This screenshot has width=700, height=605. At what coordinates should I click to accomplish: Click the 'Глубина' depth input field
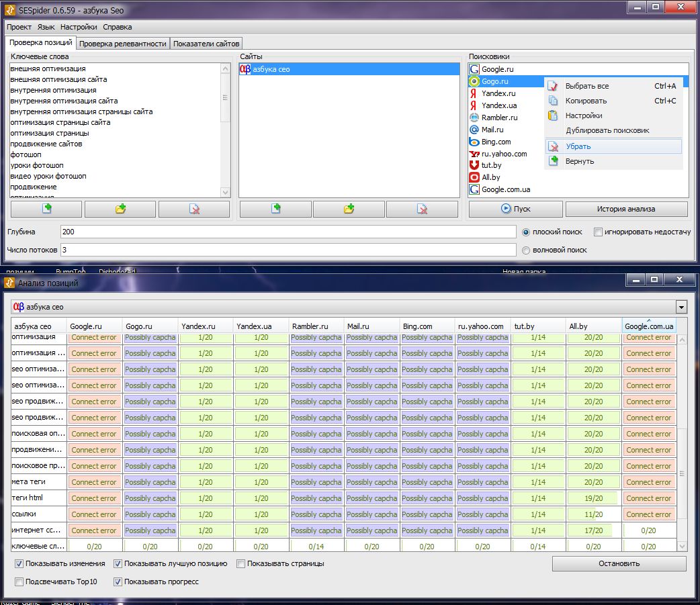[288, 232]
